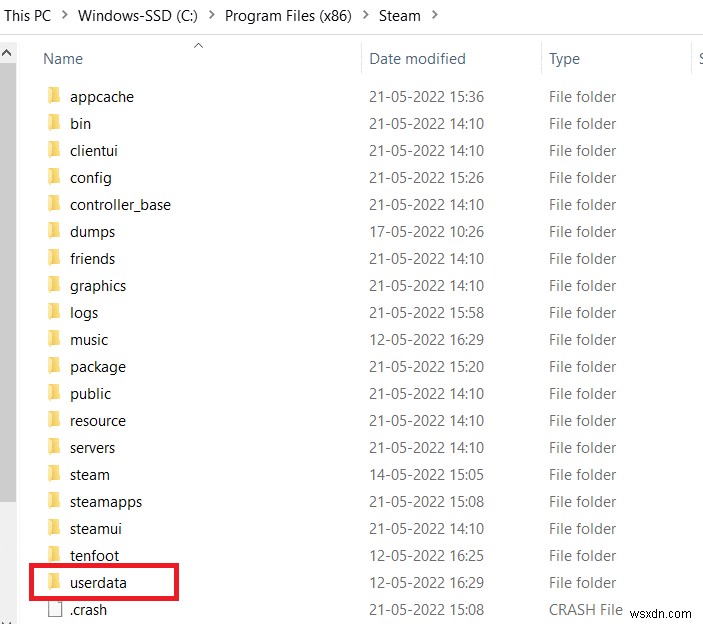Click date 21-05-2022 15:20 of package
The image size is (703, 624).
tap(426, 367)
